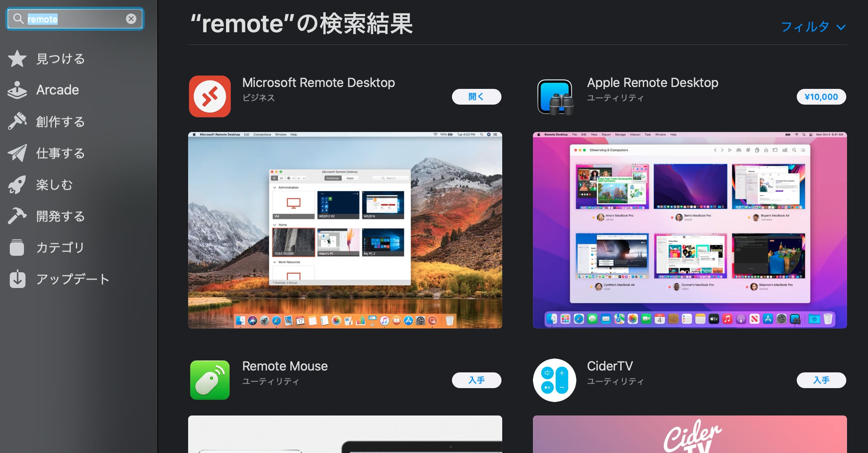Open the フィルタ dropdown
This screenshot has width=868, height=453.
pyautogui.click(x=813, y=27)
